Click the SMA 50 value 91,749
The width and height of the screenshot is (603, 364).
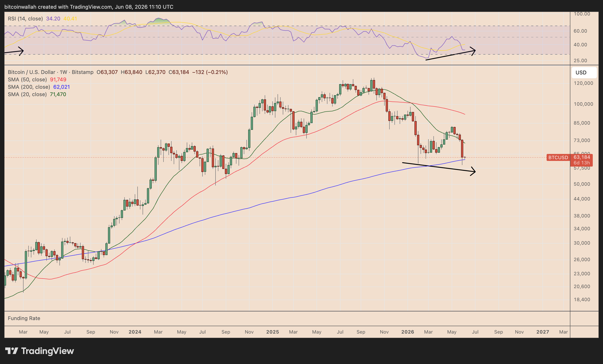point(58,79)
